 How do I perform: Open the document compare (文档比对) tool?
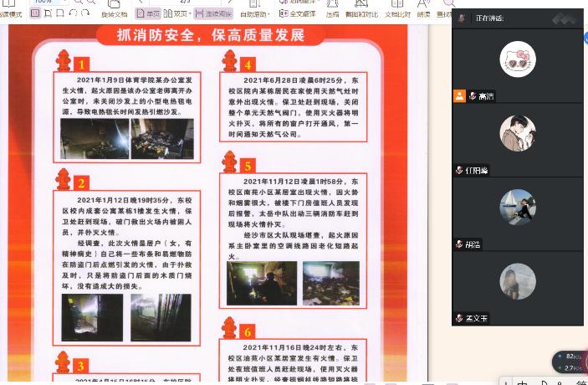click(397, 13)
